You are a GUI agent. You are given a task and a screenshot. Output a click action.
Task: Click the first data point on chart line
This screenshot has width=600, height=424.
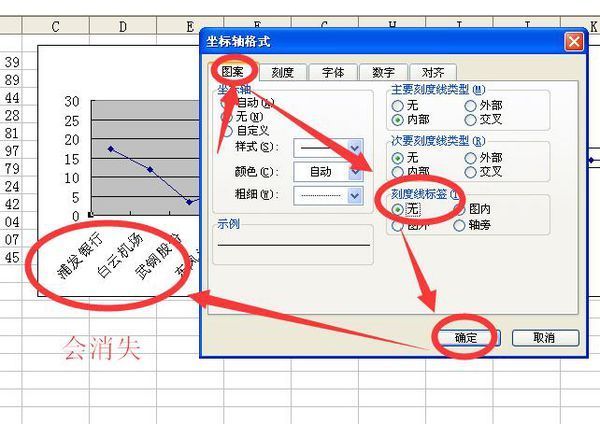pyautogui.click(x=111, y=148)
